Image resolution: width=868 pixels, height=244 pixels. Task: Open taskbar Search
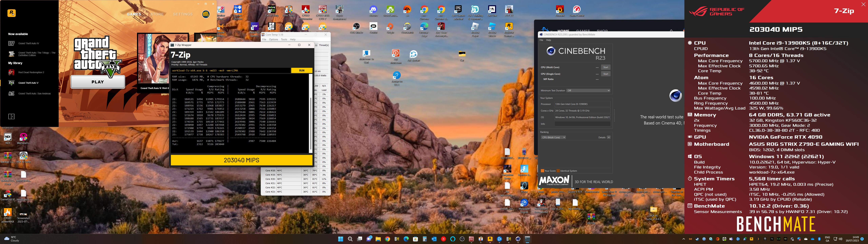click(350, 239)
